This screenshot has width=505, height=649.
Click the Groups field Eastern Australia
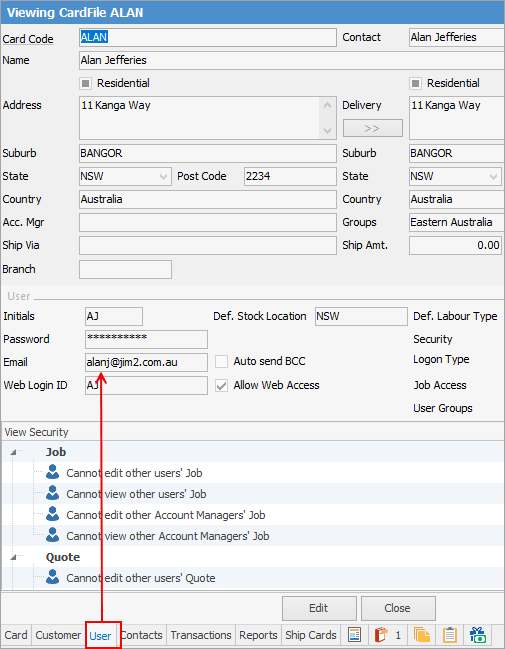pos(457,223)
